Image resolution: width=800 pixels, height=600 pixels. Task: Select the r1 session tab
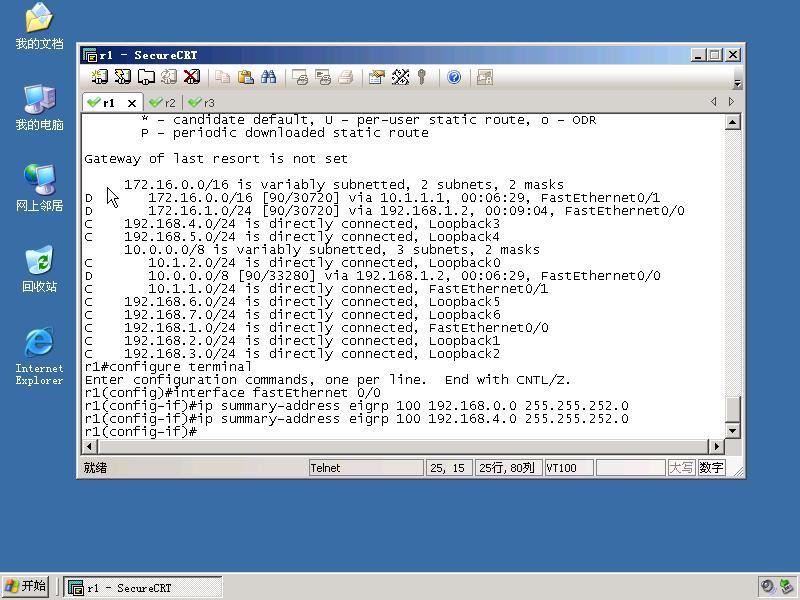tap(108, 103)
